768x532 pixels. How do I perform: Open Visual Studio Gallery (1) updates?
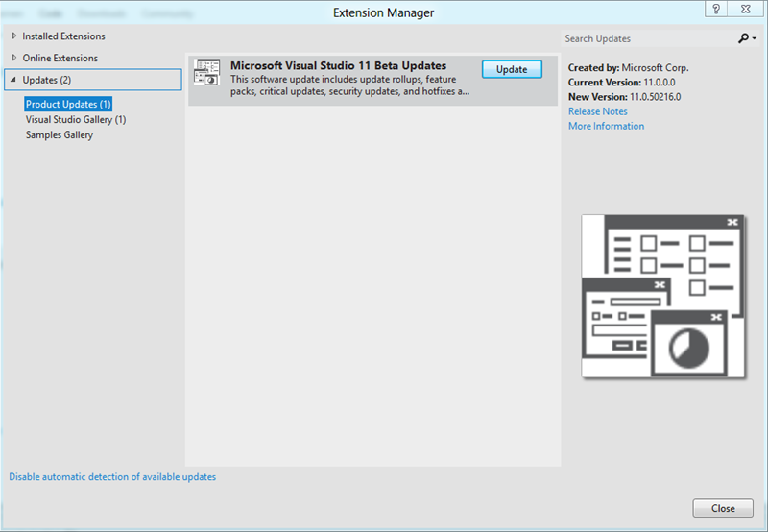76,120
